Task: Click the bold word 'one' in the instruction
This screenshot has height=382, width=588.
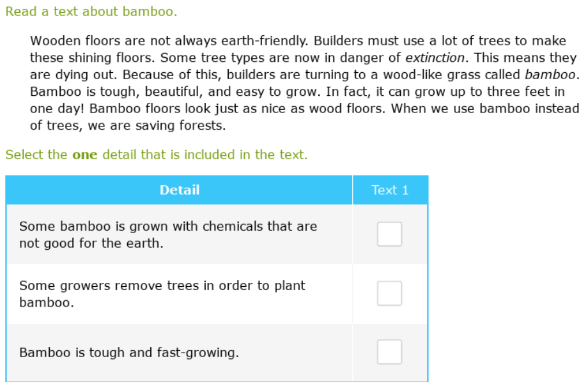Action: (84, 155)
